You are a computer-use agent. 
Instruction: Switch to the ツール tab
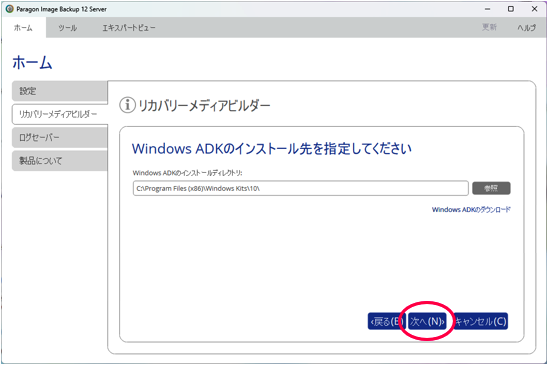(67, 28)
